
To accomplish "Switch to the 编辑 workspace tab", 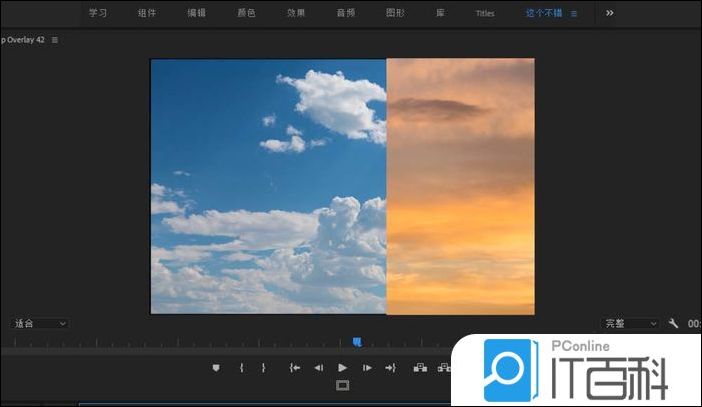I will (x=198, y=13).
